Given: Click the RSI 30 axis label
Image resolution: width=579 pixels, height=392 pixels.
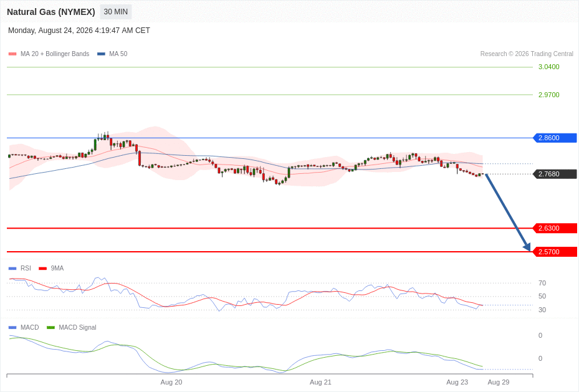Looking at the screenshot, I should (x=542, y=310).
